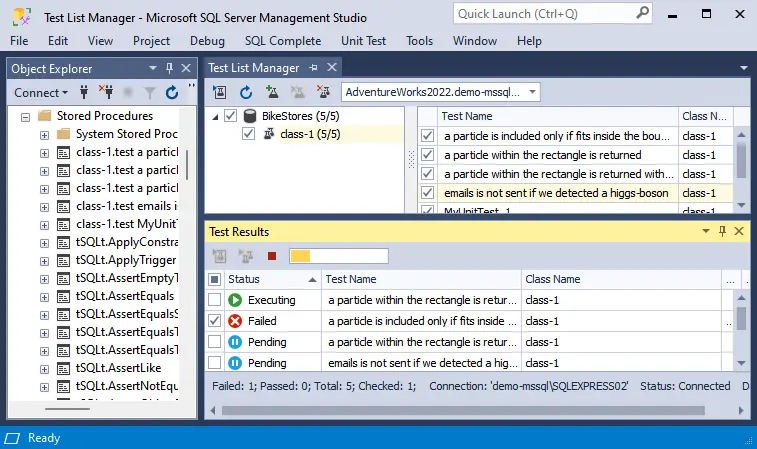Open the Debug menu
This screenshot has height=449, width=757.
tap(207, 41)
